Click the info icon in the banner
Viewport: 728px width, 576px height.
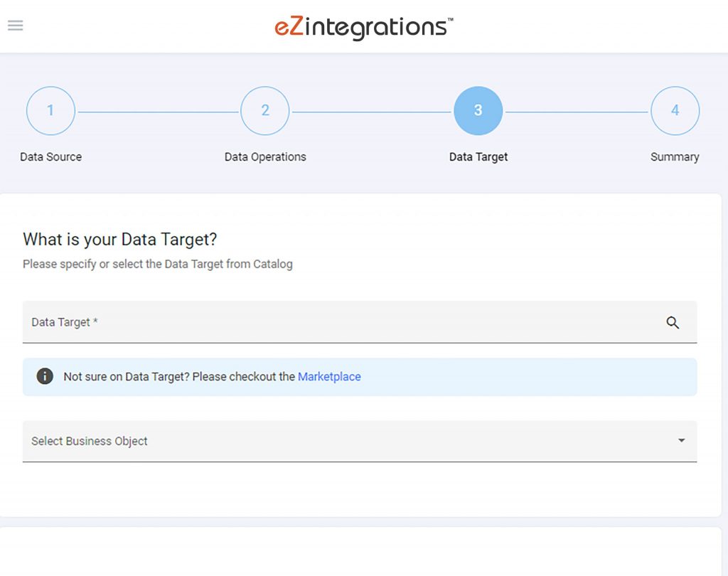tap(45, 376)
